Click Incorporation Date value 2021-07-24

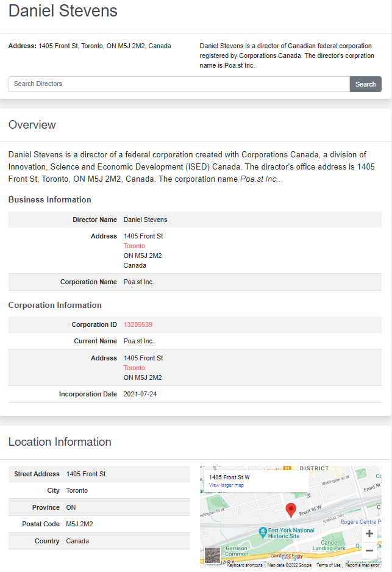[140, 394]
